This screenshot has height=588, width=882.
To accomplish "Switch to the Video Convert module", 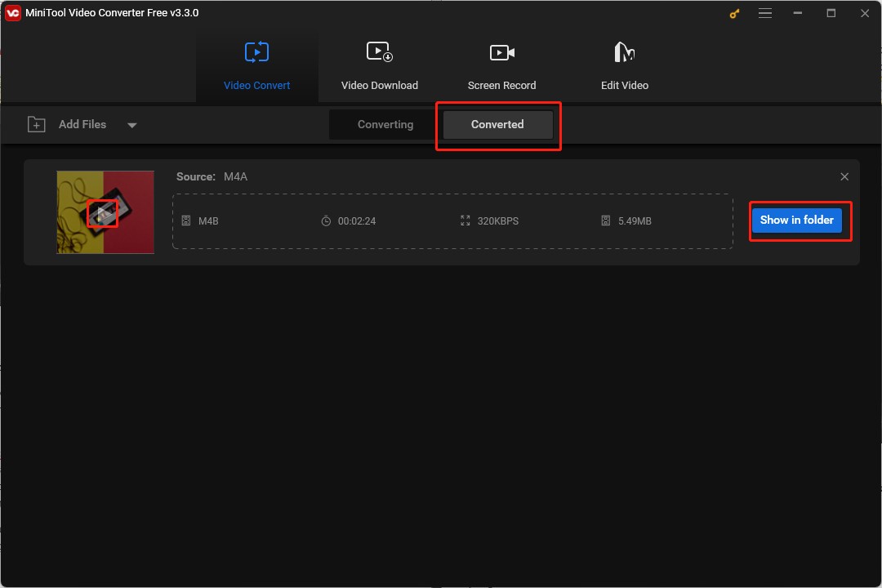I will [x=256, y=67].
